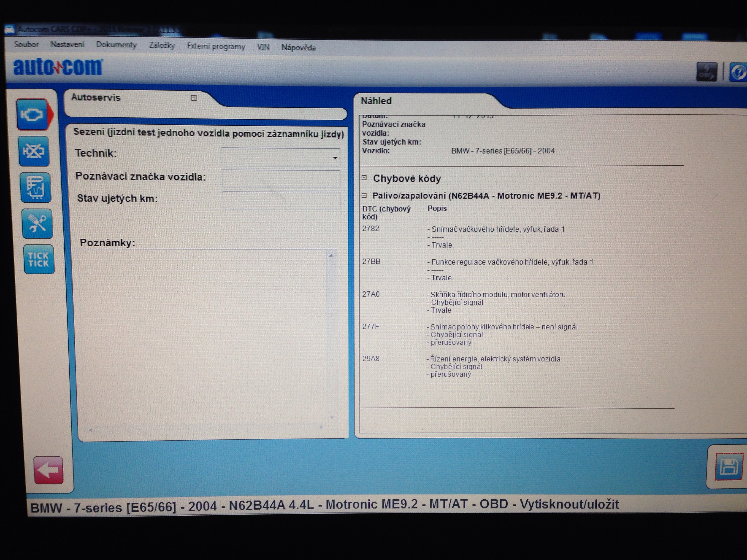Click the Poznámky scrollbar up arrow
The height and width of the screenshot is (560, 747).
click(331, 256)
